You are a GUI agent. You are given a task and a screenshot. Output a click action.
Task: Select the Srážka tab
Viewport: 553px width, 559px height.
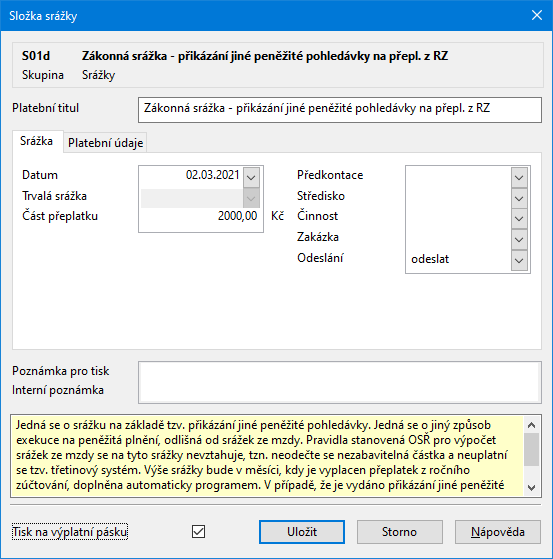[x=37, y=141]
